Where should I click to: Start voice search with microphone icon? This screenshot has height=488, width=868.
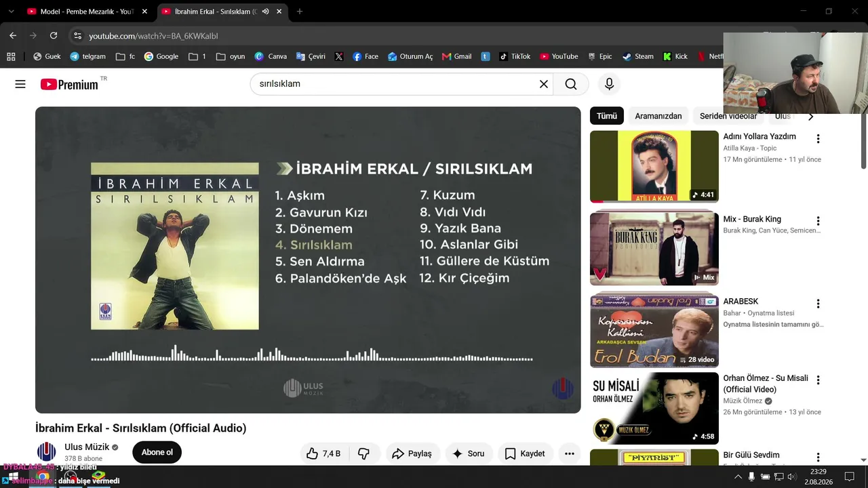click(x=609, y=84)
